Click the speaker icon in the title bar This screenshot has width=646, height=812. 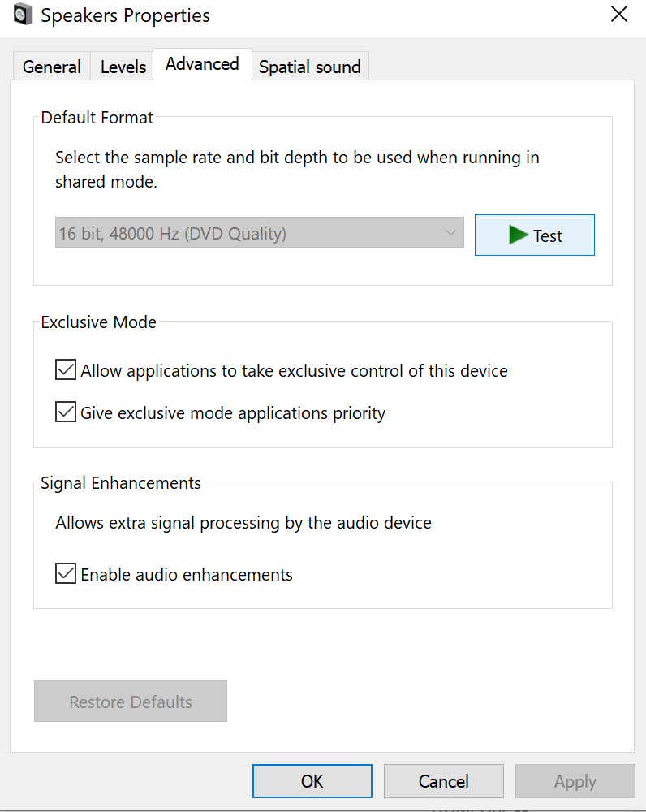(x=23, y=14)
